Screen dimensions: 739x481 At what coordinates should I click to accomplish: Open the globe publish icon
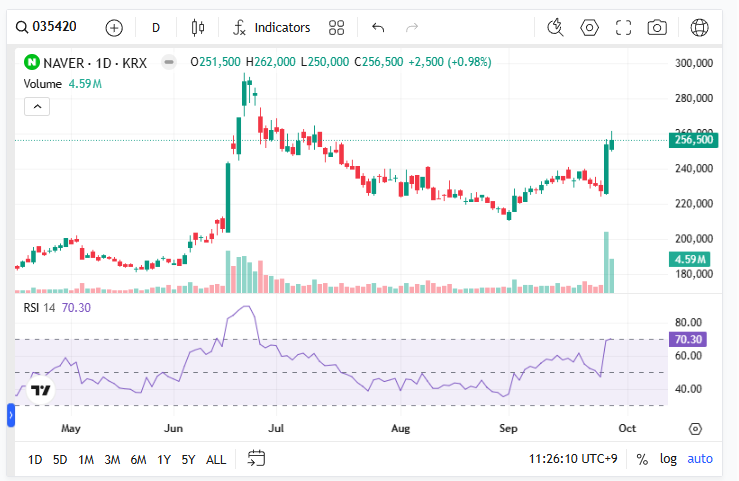[x=699, y=28]
